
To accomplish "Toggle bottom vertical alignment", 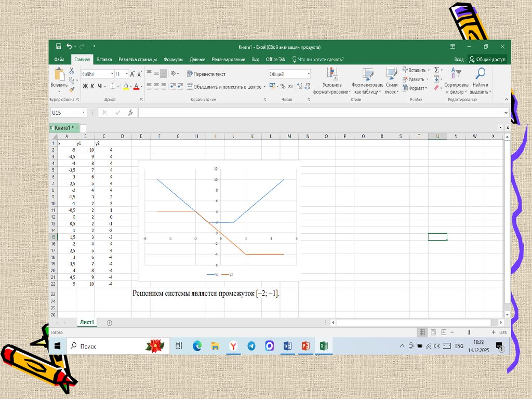I will click(164, 73).
